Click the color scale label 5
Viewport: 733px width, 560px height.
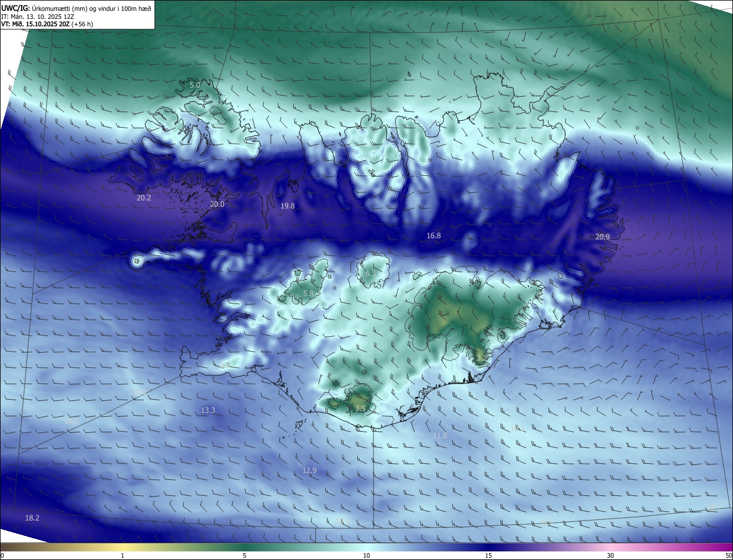coord(245,555)
